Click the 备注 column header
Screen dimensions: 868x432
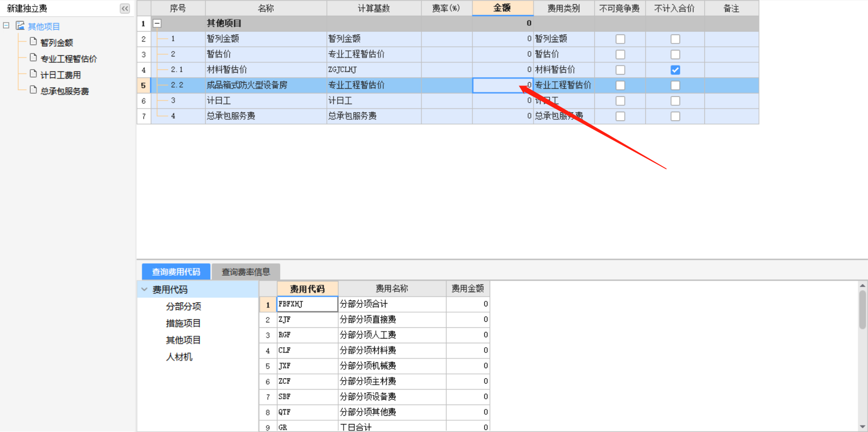(732, 8)
